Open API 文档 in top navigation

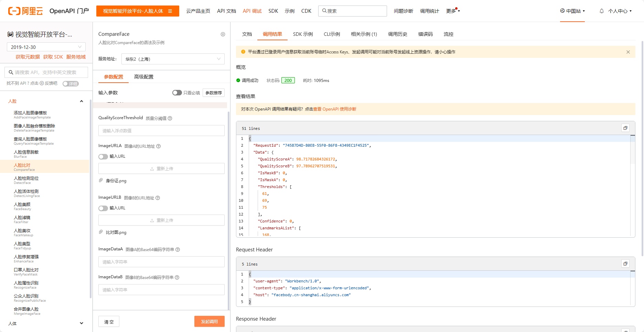(x=226, y=11)
